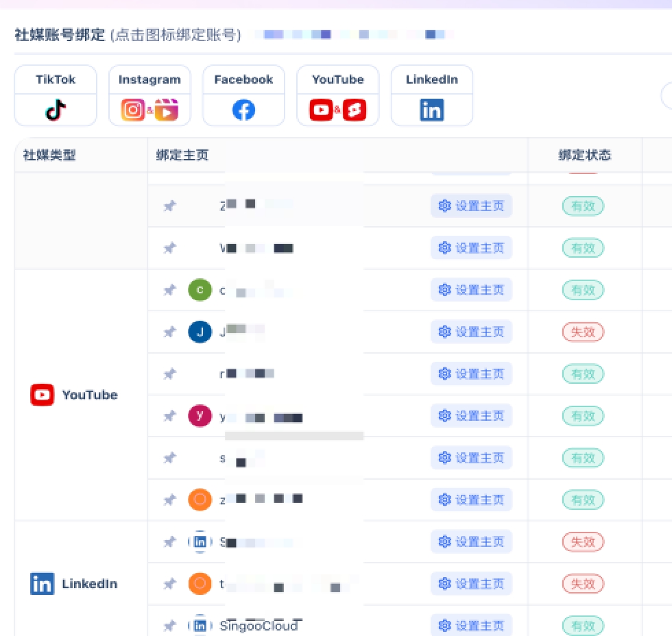Click the Instagram Reels icon

166,110
